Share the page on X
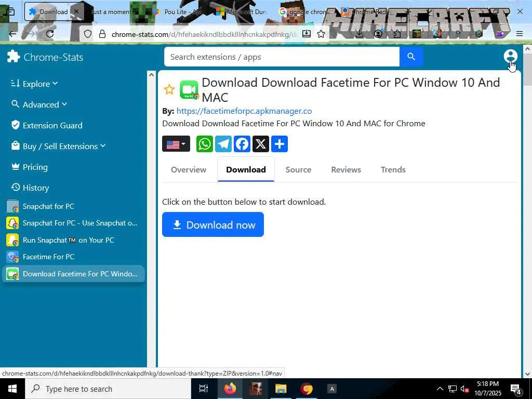The height and width of the screenshot is (399, 532). (261, 144)
